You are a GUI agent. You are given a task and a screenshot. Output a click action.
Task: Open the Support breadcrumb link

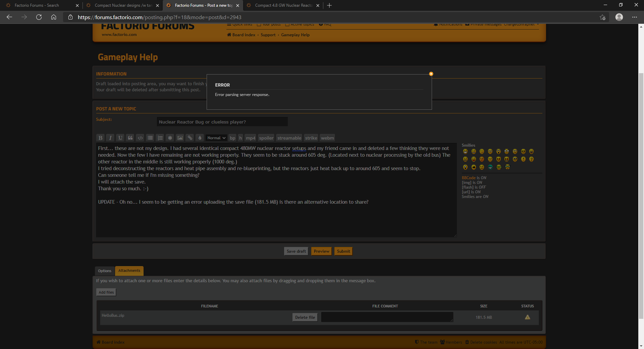tap(268, 35)
